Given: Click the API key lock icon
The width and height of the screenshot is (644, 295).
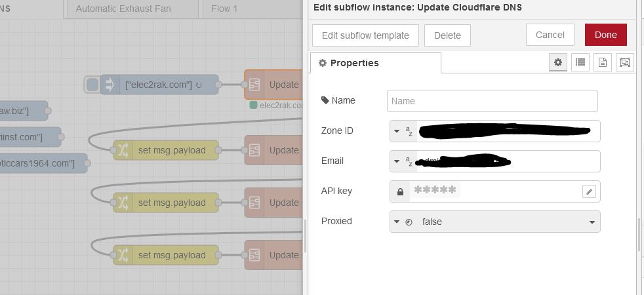Looking at the screenshot, I should click(400, 191).
